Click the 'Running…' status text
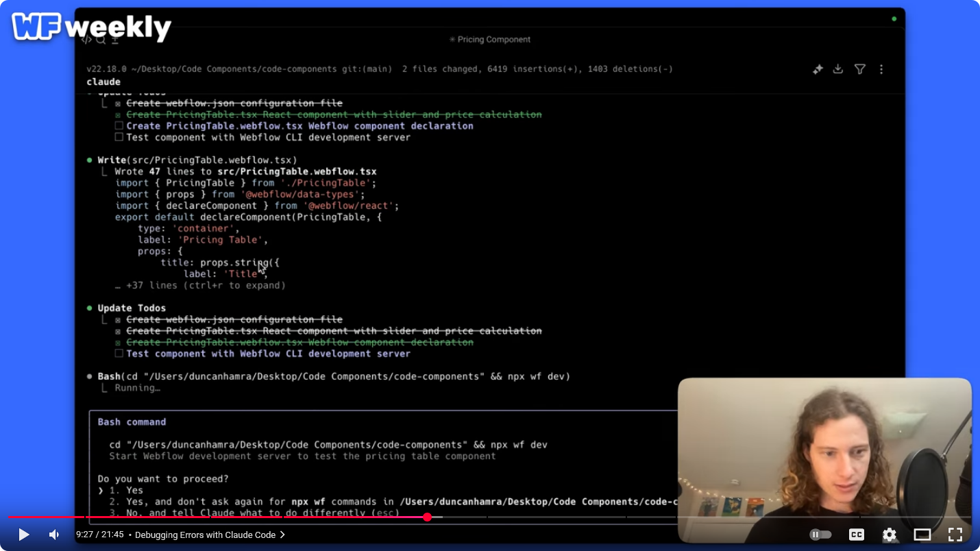The image size is (980, 551). pos(137,389)
